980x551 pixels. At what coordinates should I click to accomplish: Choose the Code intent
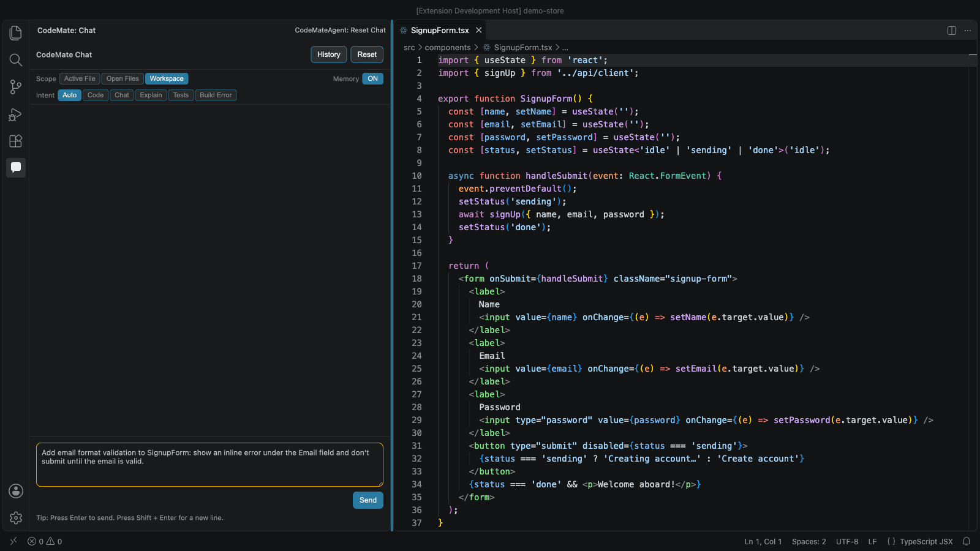(x=96, y=95)
